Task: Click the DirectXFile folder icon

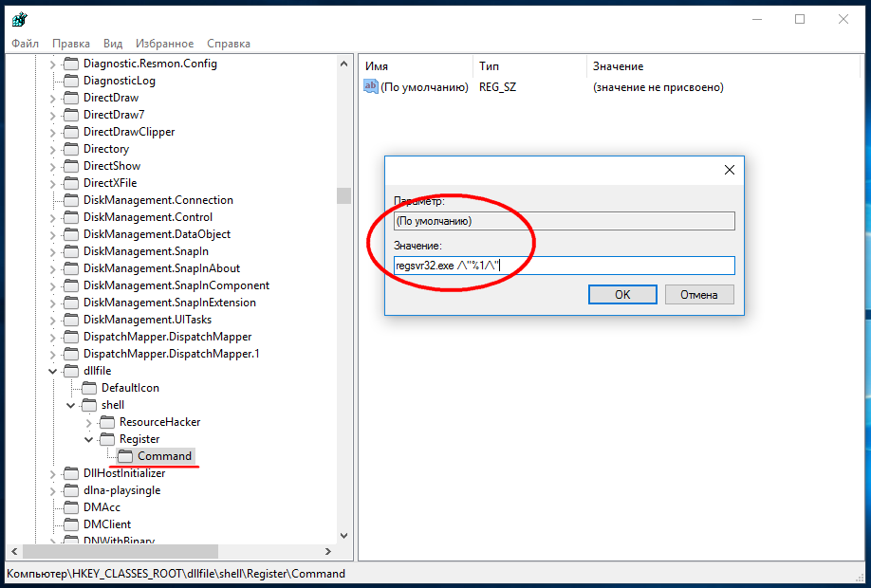Action: point(71,183)
